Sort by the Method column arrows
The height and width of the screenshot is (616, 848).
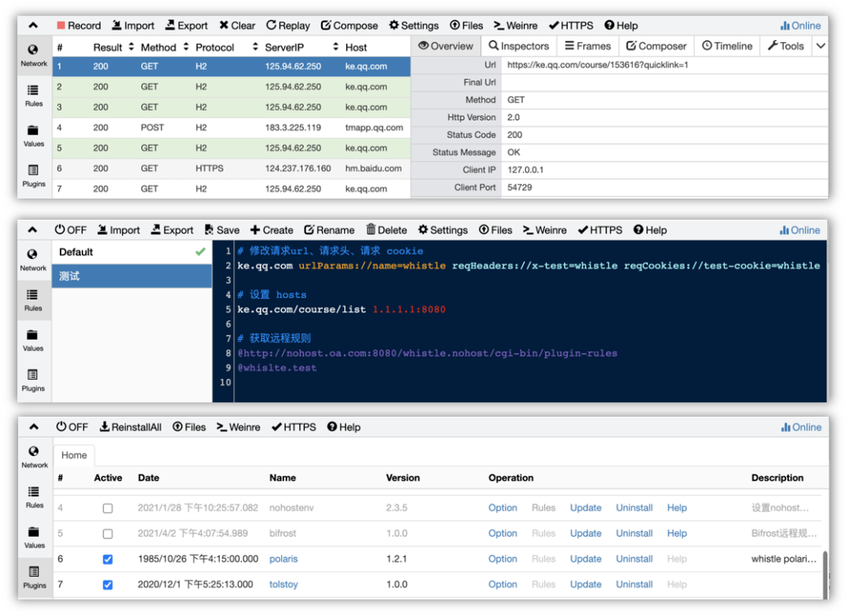tap(185, 47)
